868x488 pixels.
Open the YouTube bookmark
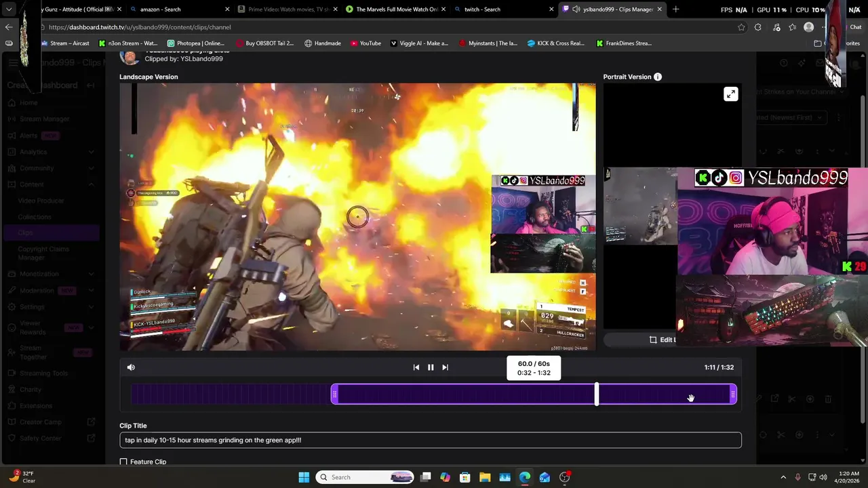click(x=366, y=43)
